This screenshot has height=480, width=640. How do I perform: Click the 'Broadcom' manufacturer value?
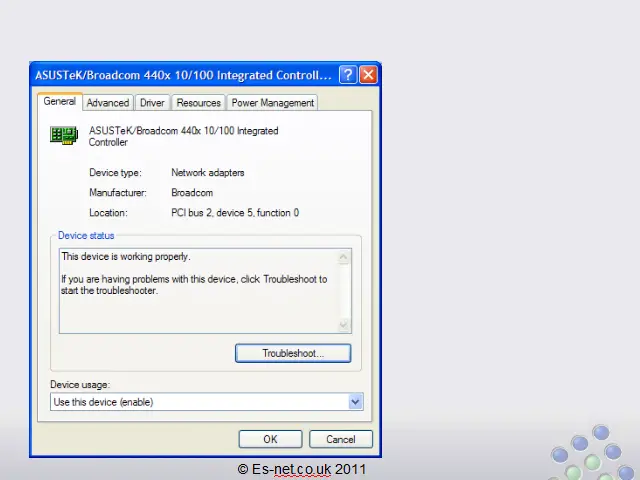click(192, 193)
